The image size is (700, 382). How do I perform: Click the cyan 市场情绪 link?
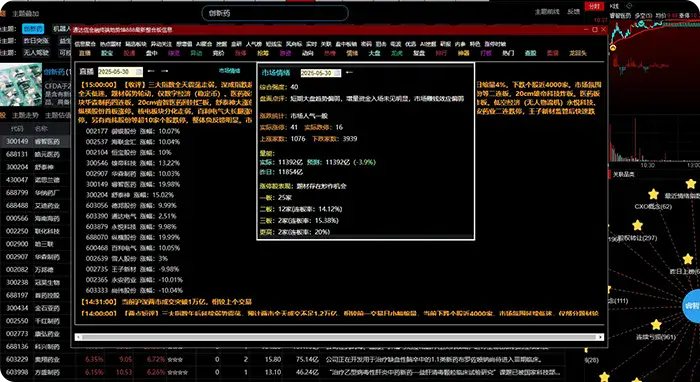229,71
